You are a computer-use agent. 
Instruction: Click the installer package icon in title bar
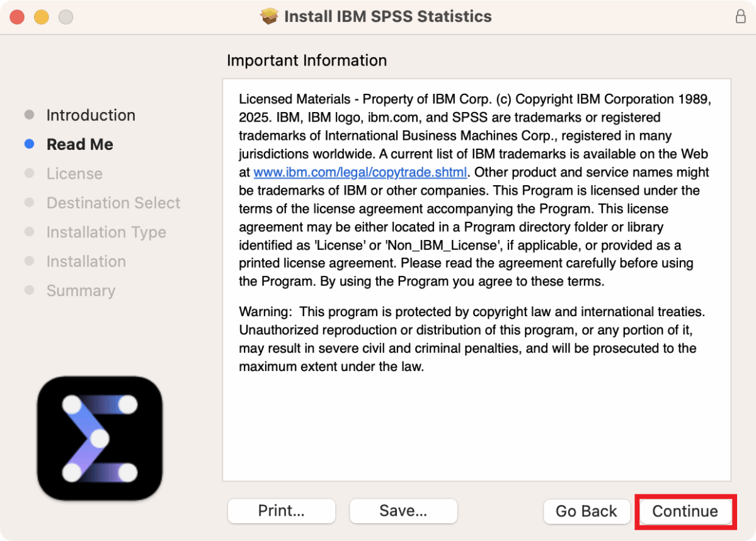tap(270, 16)
